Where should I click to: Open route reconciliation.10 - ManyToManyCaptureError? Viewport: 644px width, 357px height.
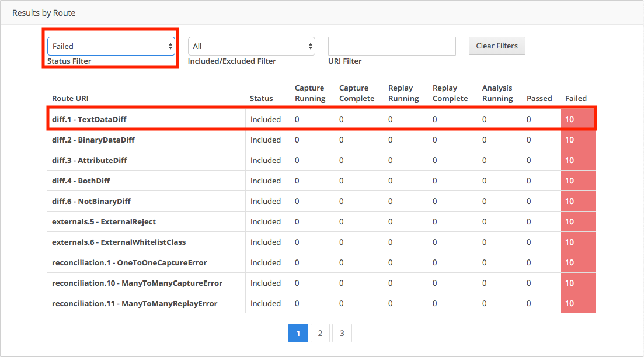[137, 283]
